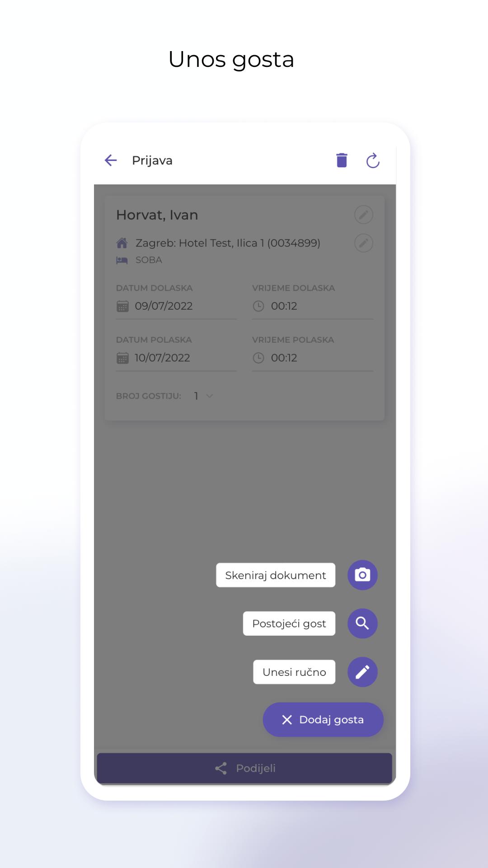This screenshot has height=868, width=488.
Task: Set departure date 10/07/2022 field
Action: (176, 358)
